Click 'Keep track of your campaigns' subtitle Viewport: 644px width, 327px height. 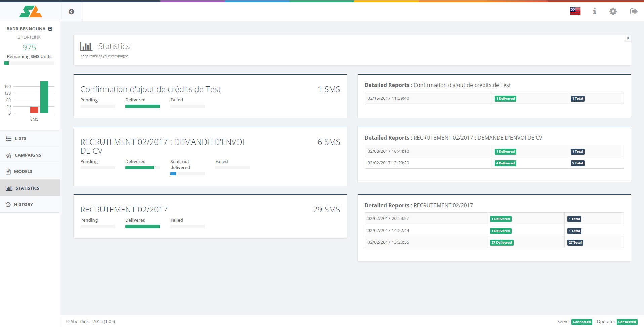click(104, 56)
